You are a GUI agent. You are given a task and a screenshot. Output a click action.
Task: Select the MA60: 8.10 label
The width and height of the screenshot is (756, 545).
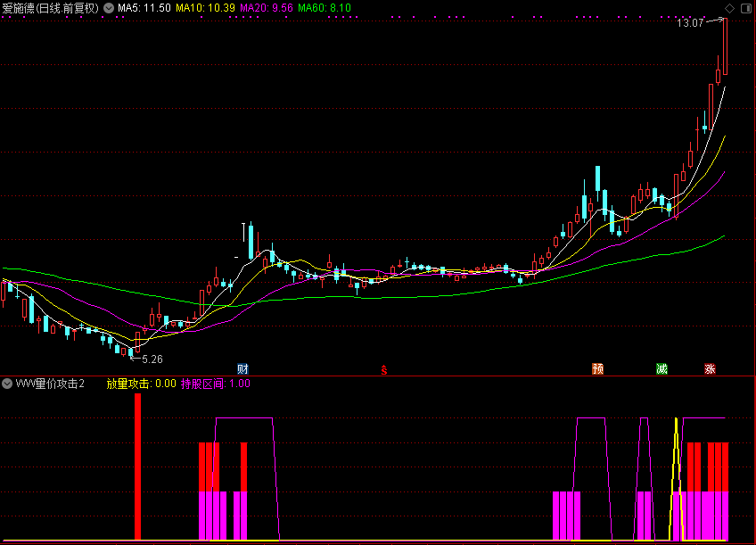[325, 8]
